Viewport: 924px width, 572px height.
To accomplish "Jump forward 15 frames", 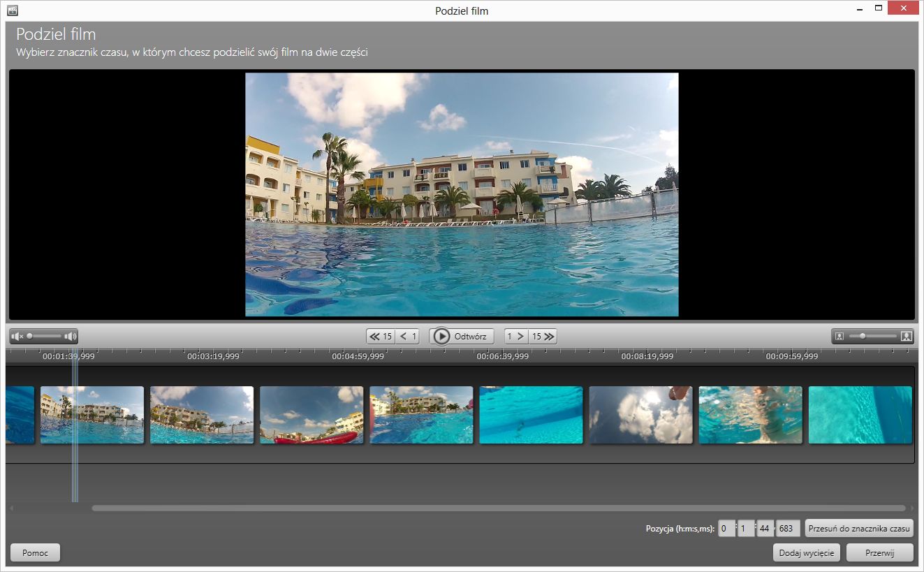I will coord(543,337).
